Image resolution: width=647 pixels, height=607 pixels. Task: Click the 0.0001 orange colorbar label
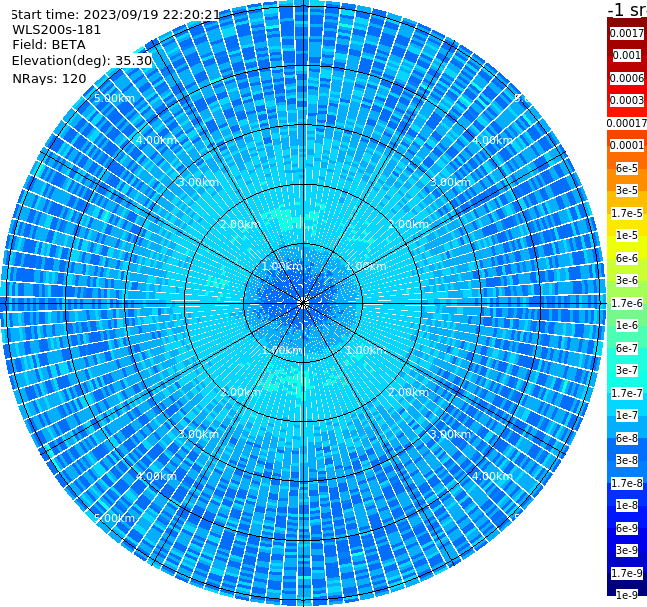[x=627, y=145]
